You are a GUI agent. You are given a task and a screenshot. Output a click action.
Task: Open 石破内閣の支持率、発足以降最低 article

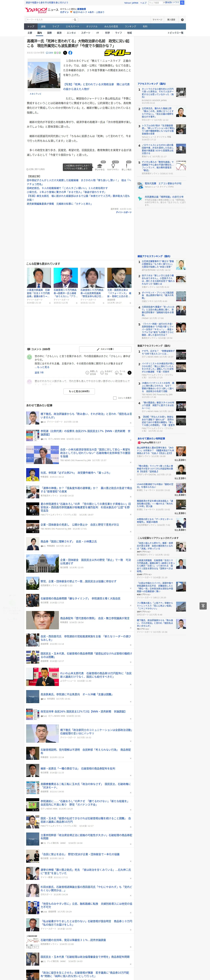click(73, 940)
